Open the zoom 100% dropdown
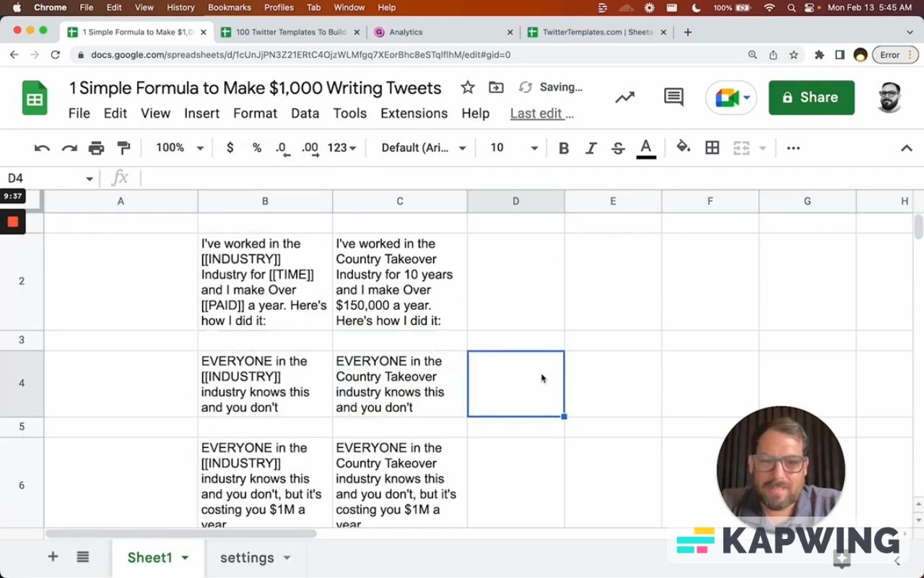 tap(180, 147)
